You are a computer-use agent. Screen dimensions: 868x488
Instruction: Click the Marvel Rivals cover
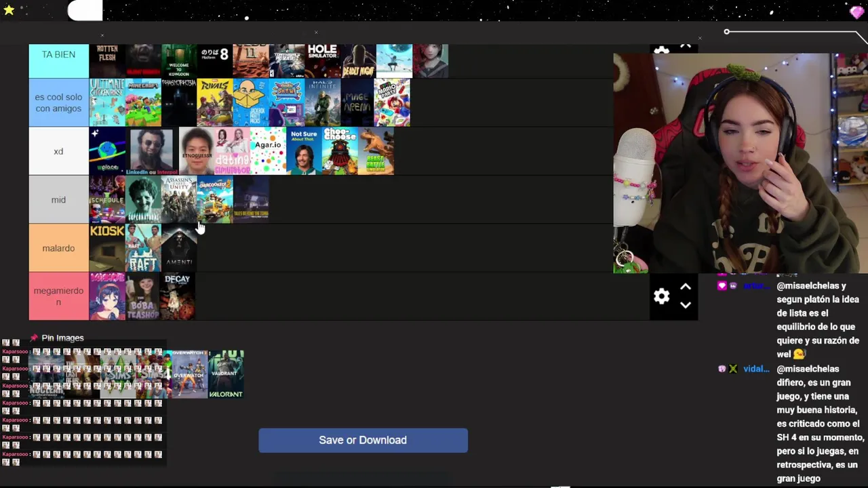coord(215,102)
